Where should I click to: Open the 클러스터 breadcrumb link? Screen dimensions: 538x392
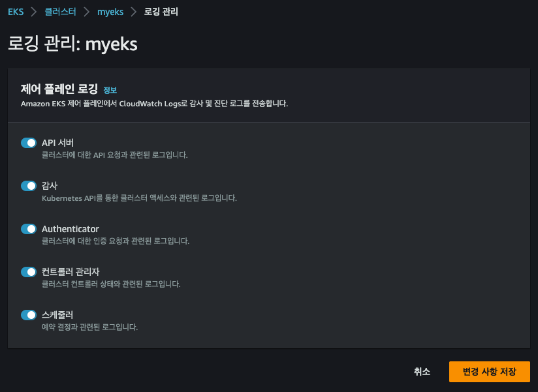(60, 12)
